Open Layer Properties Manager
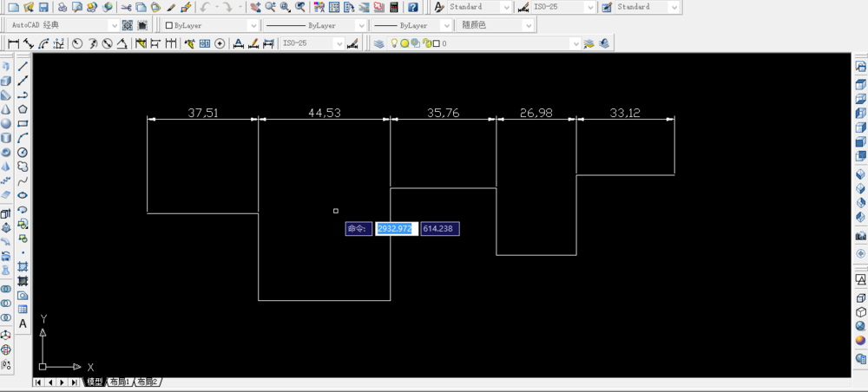Screen dimensions: 868x392 [x=379, y=43]
